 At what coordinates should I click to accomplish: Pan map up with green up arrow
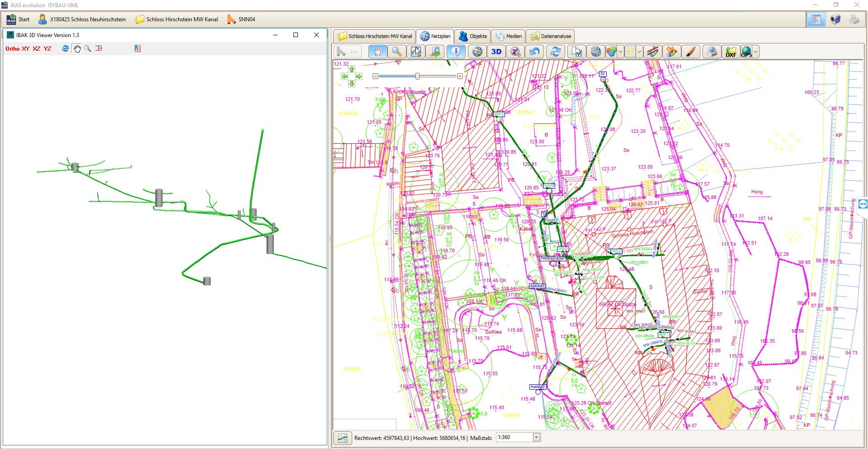click(352, 69)
